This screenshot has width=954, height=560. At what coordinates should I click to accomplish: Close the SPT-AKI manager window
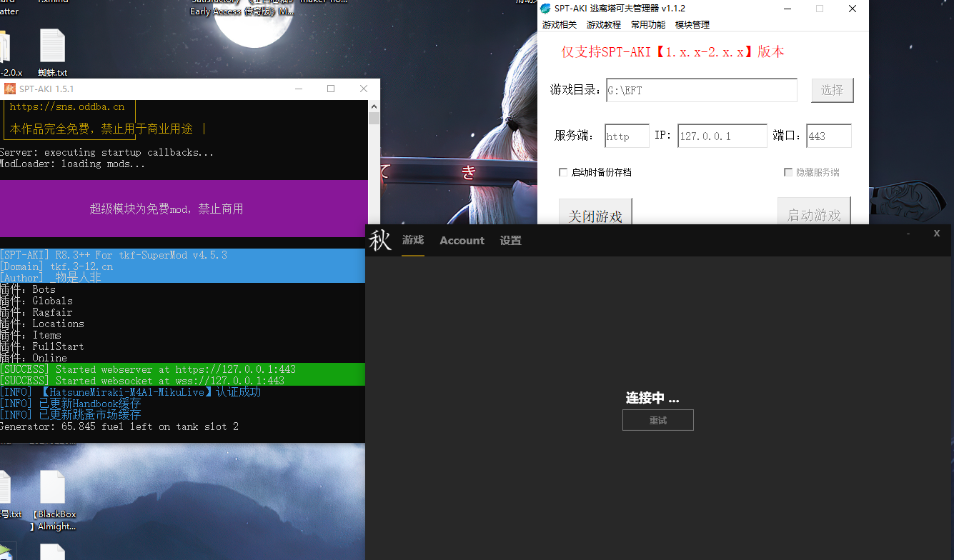(853, 9)
